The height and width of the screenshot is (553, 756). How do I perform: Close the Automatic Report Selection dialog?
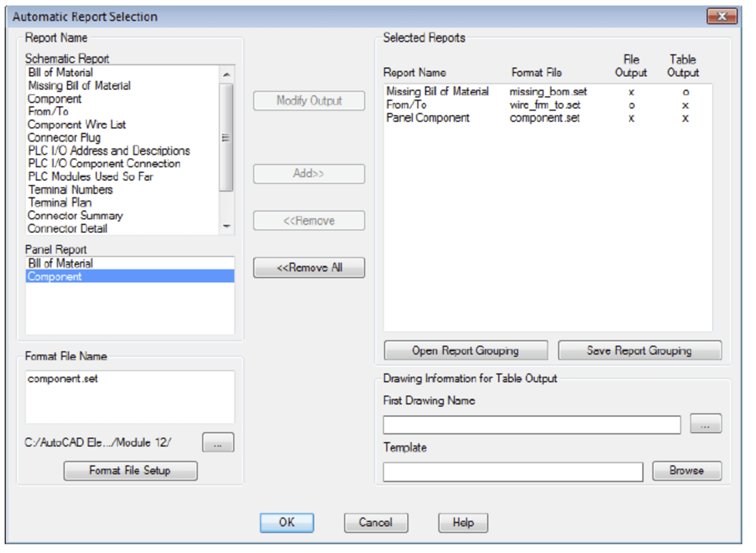point(722,17)
